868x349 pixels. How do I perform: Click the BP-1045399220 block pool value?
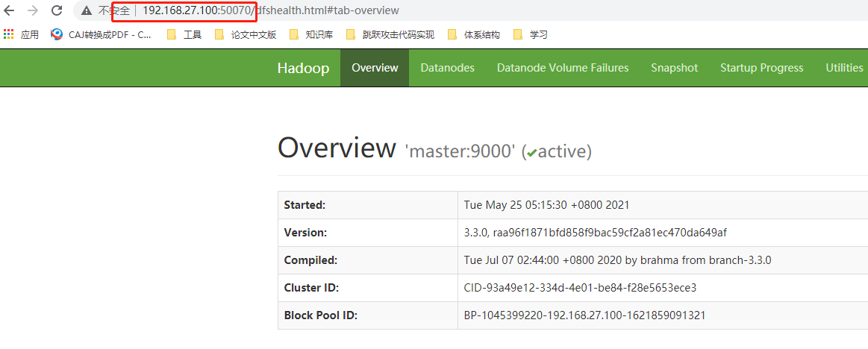[x=584, y=315]
